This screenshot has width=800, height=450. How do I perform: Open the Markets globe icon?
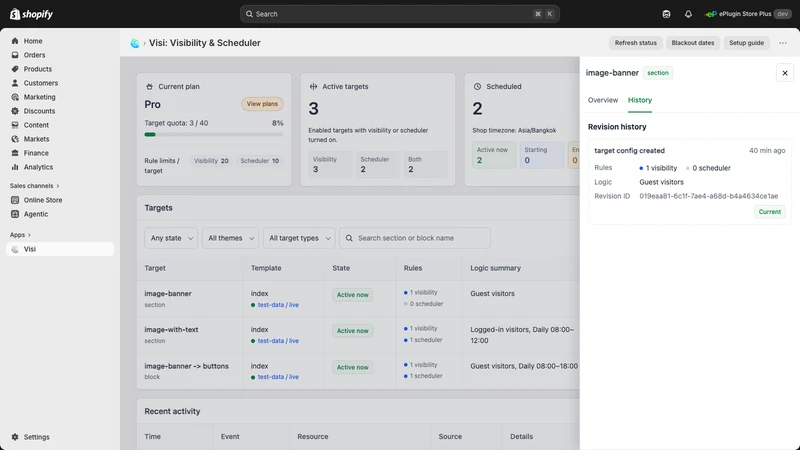pos(15,139)
